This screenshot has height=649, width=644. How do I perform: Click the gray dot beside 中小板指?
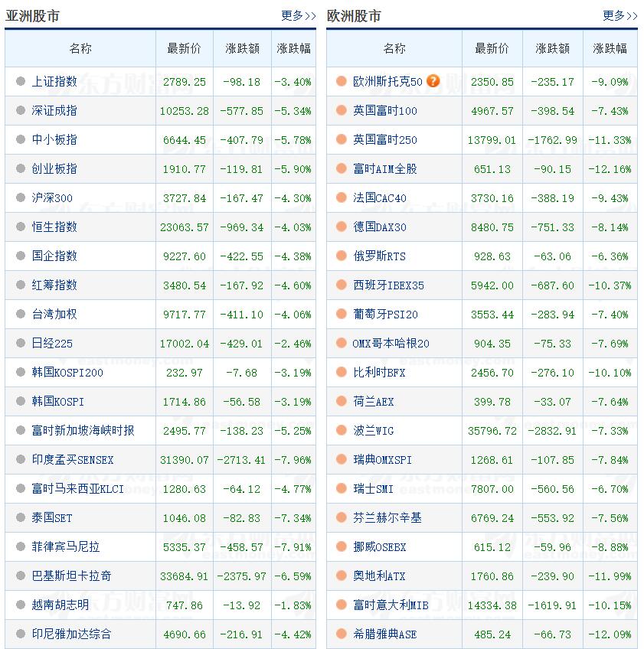(21, 139)
